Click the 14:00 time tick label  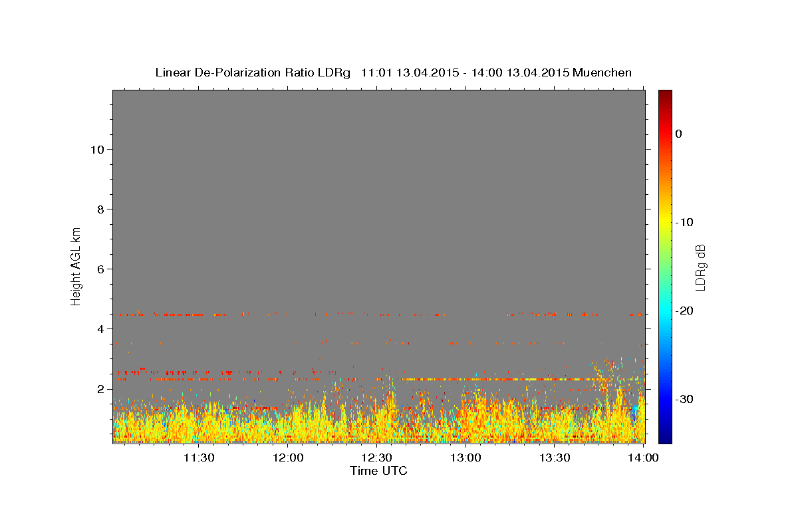(x=644, y=458)
